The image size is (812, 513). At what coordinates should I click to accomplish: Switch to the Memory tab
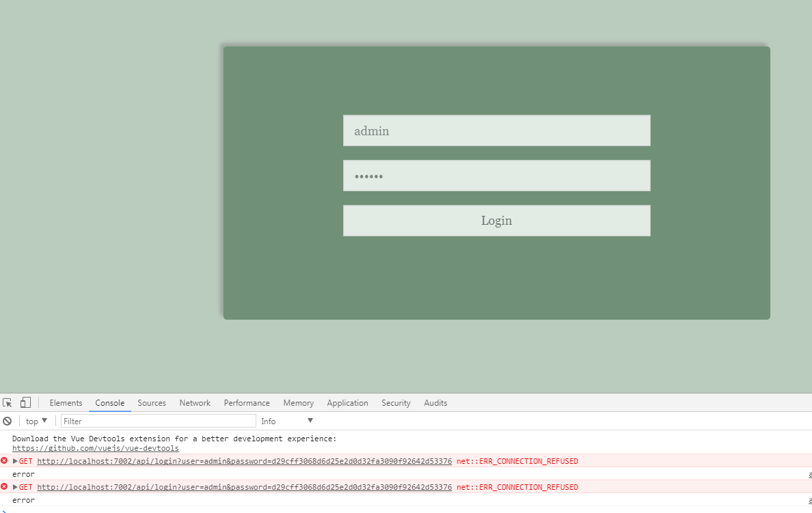point(298,403)
